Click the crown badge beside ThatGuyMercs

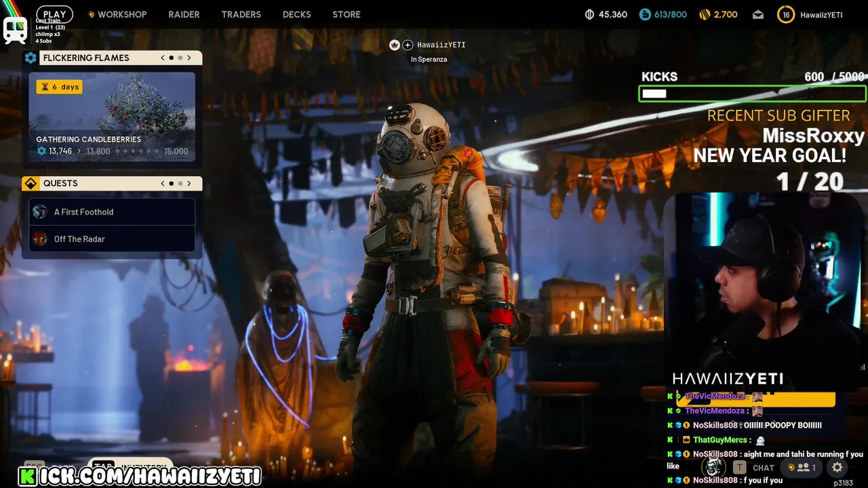(x=686, y=440)
